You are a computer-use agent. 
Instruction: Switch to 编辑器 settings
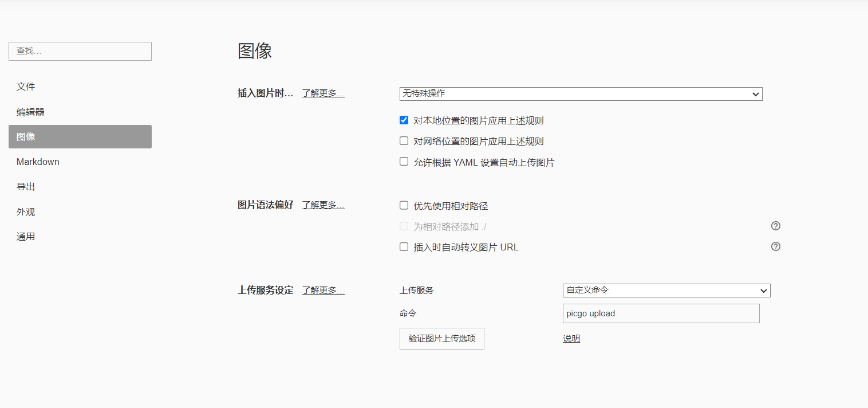click(30, 112)
